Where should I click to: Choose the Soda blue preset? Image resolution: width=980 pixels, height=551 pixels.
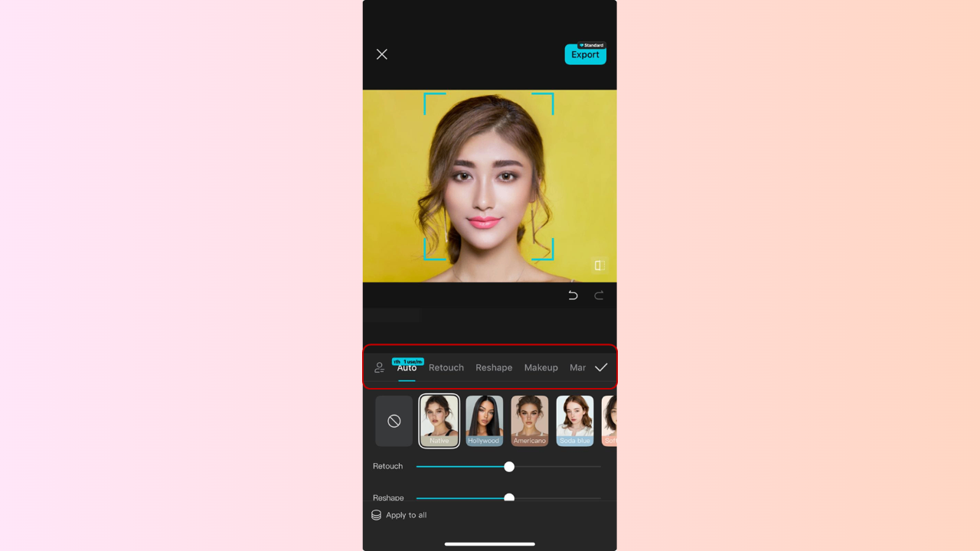[574, 420]
